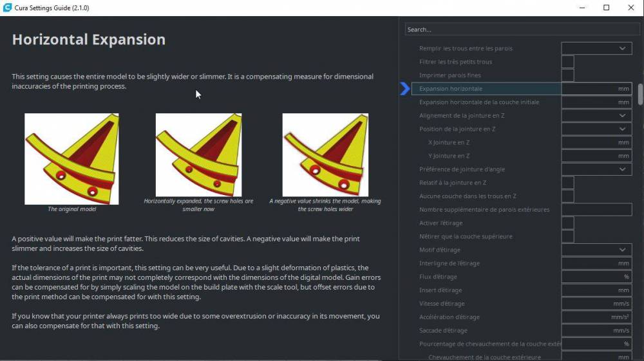Toggle the Filtrer les très petits trous checkbox
This screenshot has width=644, height=361.
(567, 62)
